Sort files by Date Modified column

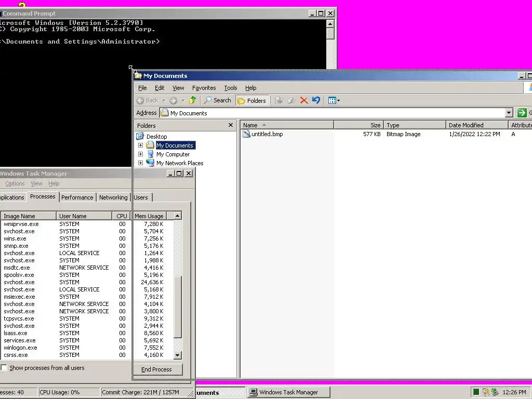click(477, 125)
